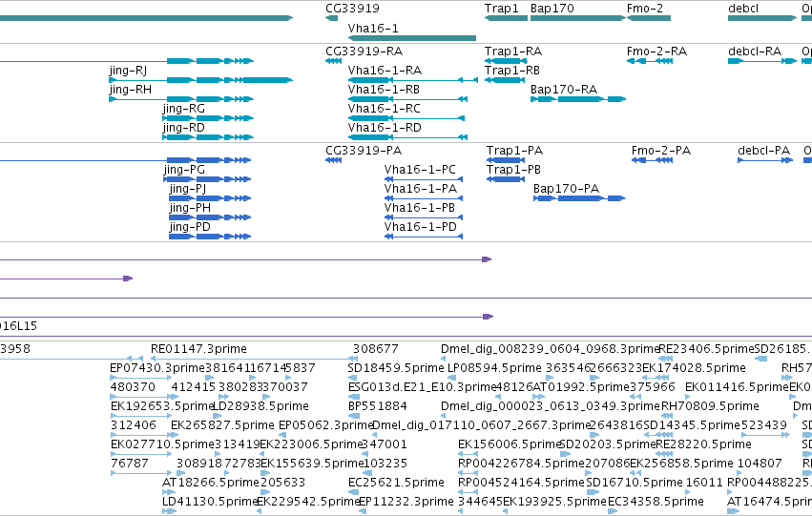Select the jing-PD protein label

click(x=190, y=227)
